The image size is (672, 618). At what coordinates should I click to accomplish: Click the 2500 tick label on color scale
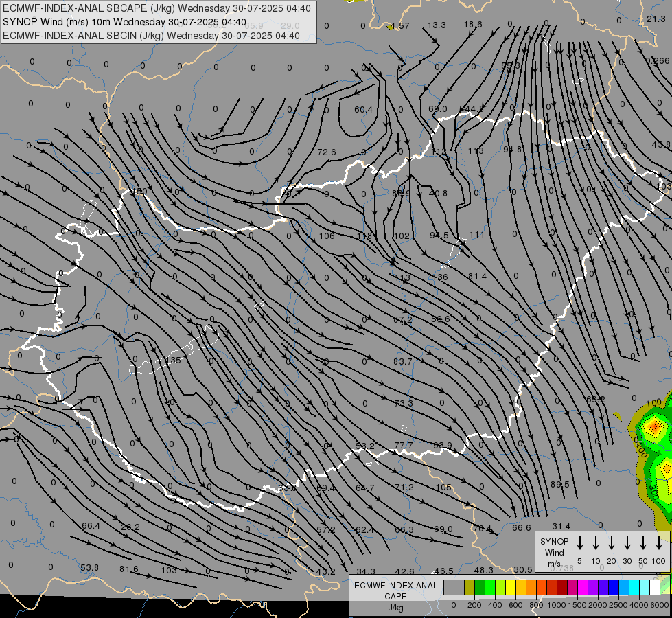[618, 605]
